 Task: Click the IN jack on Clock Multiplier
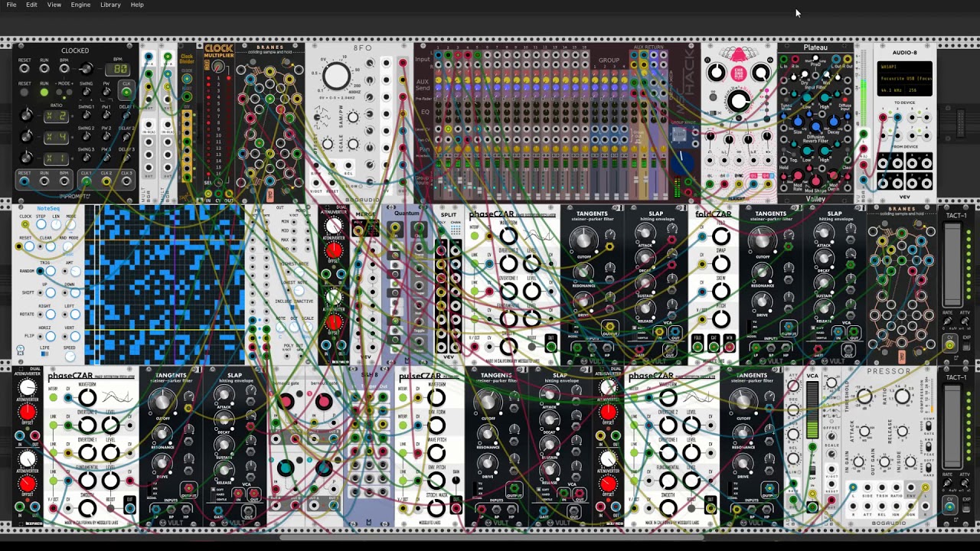[208, 193]
